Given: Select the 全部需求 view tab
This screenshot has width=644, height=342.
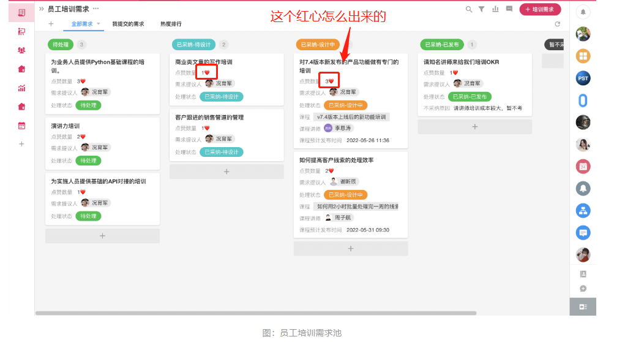Looking at the screenshot, I should click(82, 24).
